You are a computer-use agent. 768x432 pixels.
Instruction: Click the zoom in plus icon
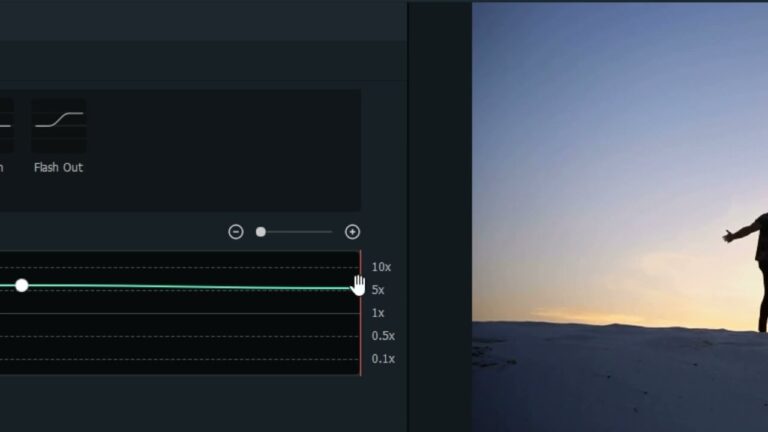click(352, 232)
